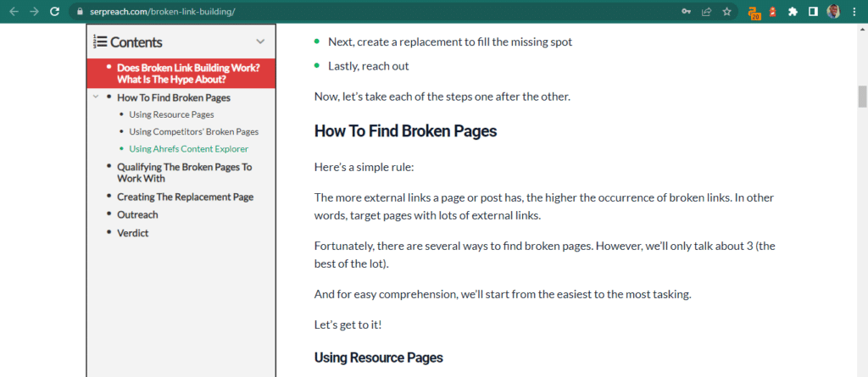Click the text Here's a simple rule:
The image size is (868, 377).
point(364,167)
